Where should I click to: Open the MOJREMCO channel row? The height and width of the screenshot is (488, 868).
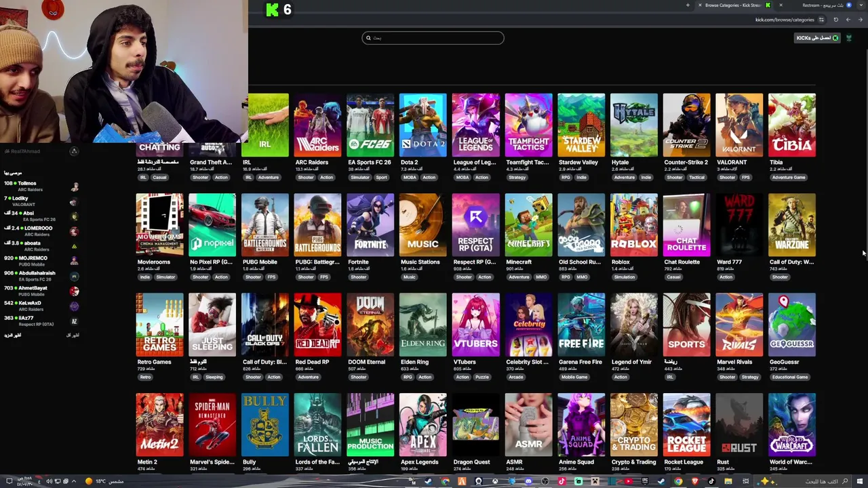[41, 261]
